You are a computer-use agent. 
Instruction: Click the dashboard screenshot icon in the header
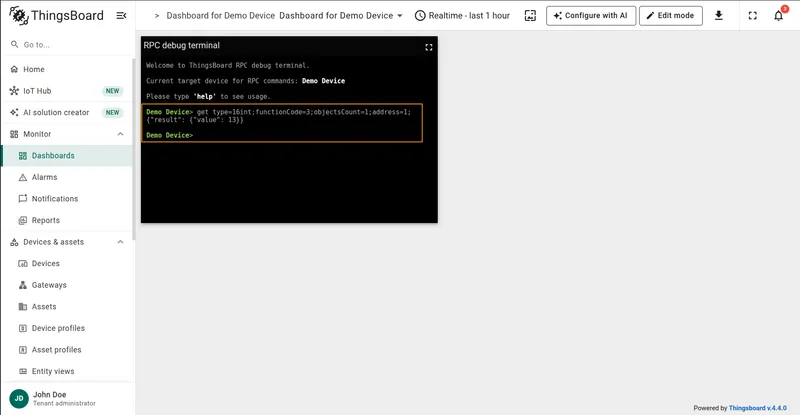pos(530,16)
